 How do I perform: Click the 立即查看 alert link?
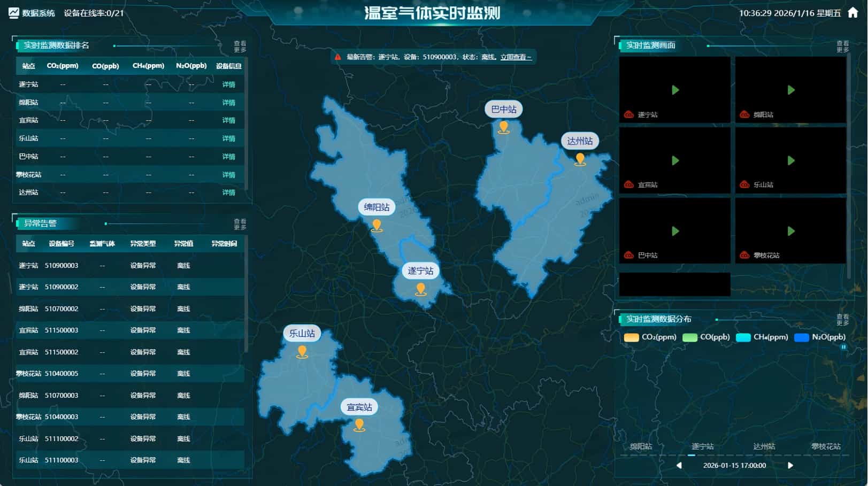coord(514,57)
